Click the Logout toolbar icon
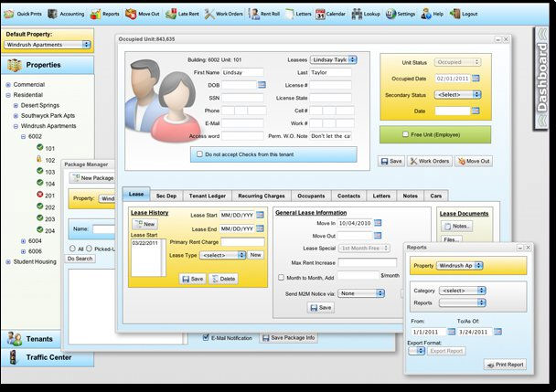Image resolution: width=556 pixels, height=392 pixels. point(454,14)
